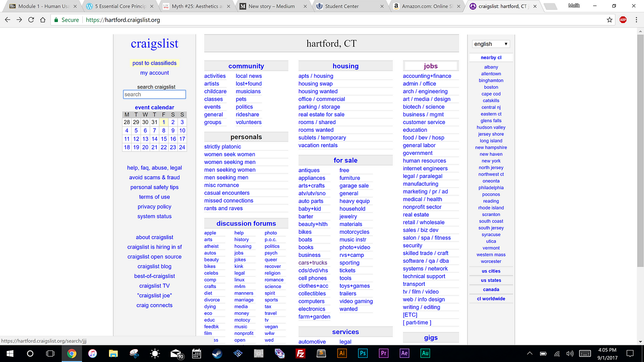Open the Windows Start menu
The height and width of the screenshot is (362, 644).
10,354
